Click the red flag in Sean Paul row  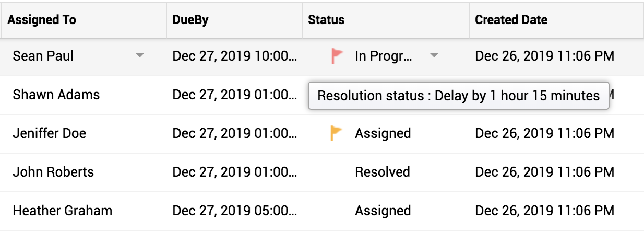click(x=337, y=56)
